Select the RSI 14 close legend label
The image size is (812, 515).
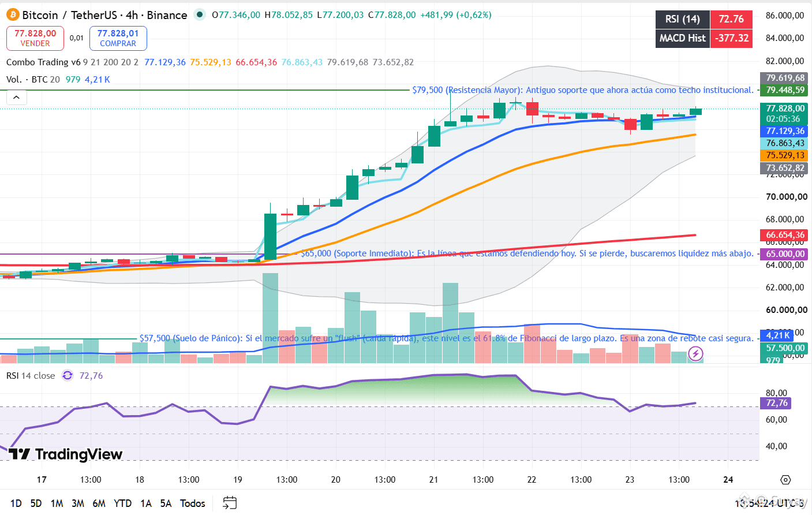[31, 376]
